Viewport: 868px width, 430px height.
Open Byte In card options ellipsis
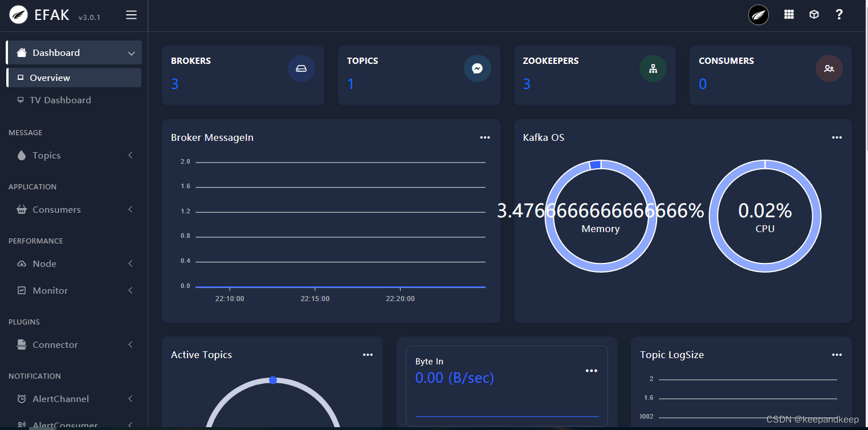tap(592, 371)
